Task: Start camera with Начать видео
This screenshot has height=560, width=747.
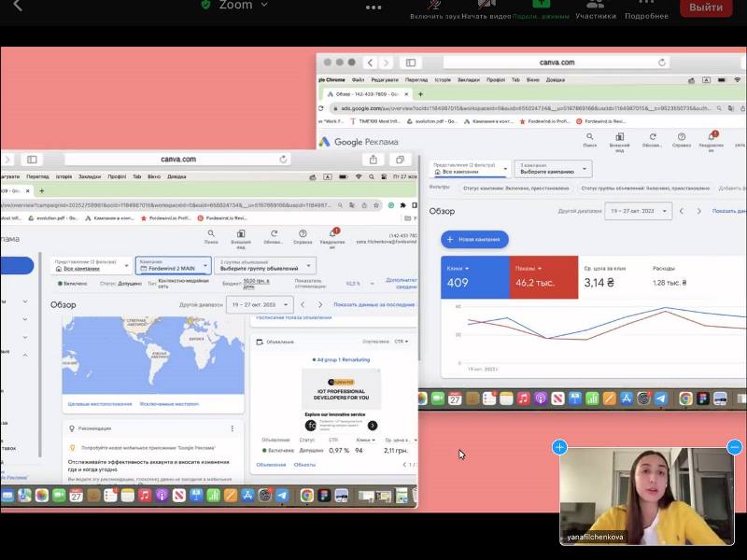Action: point(486,10)
